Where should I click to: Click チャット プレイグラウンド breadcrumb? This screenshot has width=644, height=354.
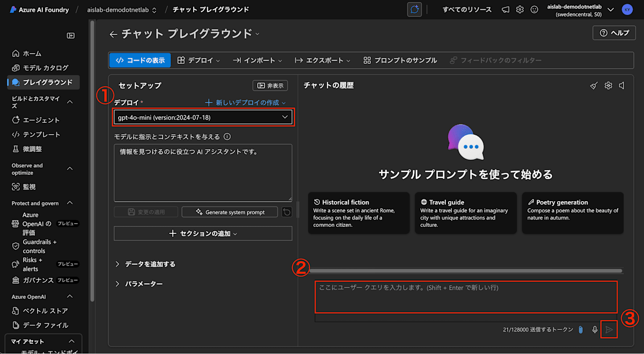(211, 10)
